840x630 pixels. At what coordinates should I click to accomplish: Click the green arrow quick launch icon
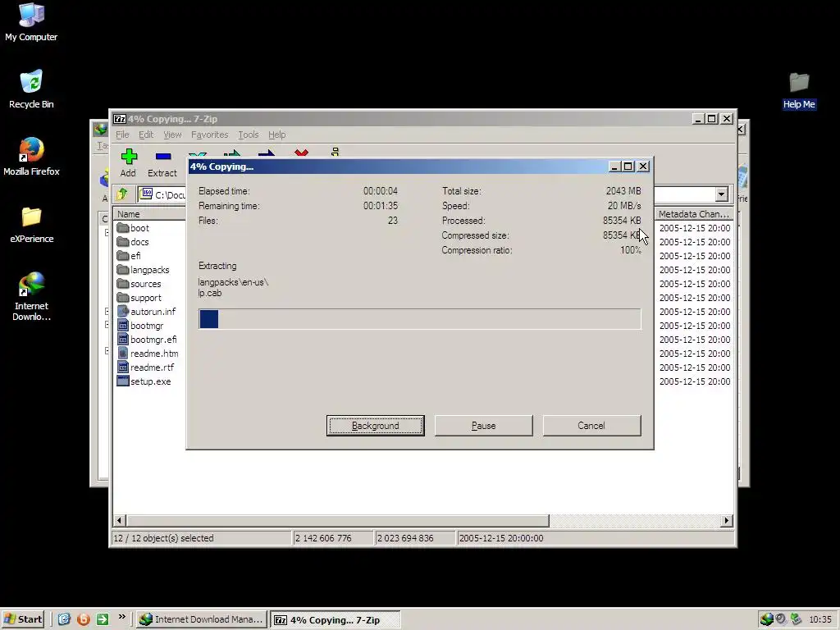click(103, 619)
